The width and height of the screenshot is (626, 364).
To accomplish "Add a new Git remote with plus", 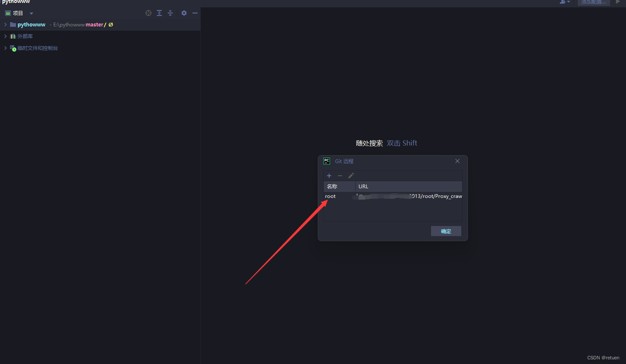I will [x=329, y=176].
